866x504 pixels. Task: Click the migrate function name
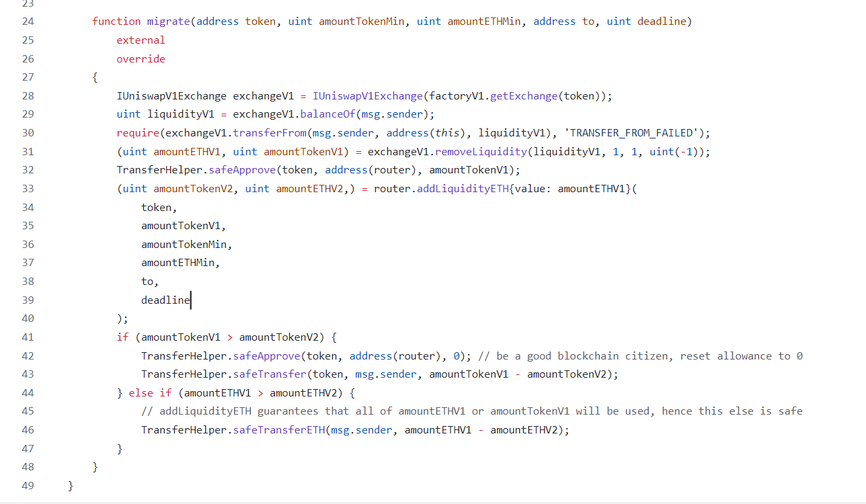[x=168, y=22]
